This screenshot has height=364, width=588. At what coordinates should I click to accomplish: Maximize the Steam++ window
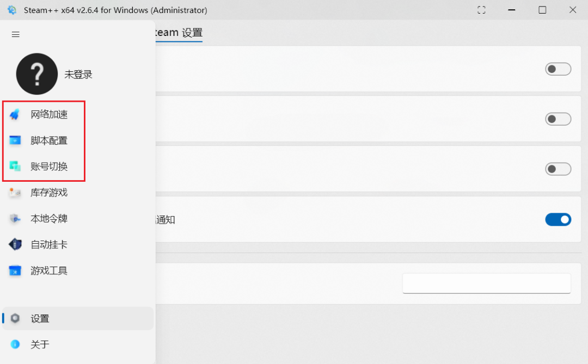(542, 10)
